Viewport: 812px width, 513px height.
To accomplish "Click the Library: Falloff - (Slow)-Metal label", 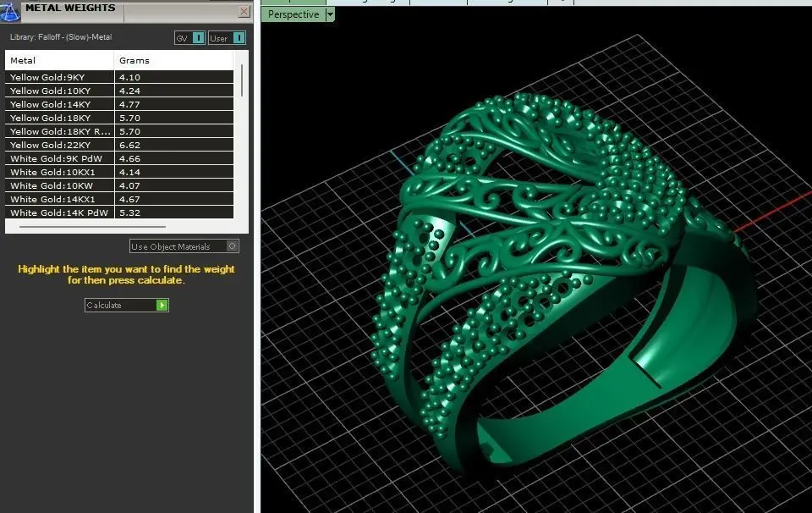I will [61, 36].
